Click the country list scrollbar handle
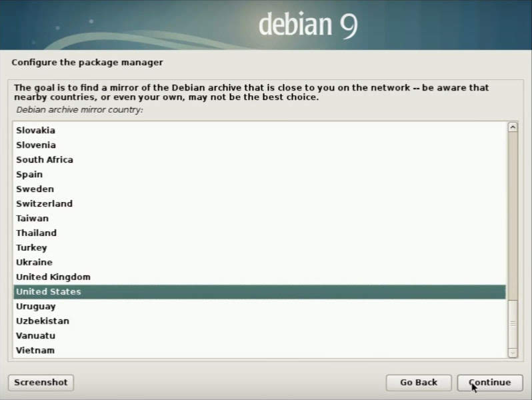Image resolution: width=532 pixels, height=400 pixels. click(513, 324)
